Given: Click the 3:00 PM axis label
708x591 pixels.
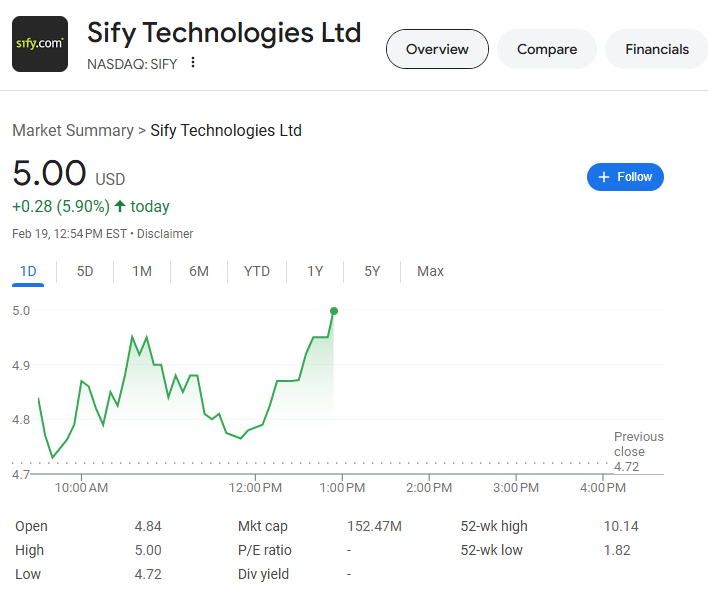Looking at the screenshot, I should pos(516,488).
